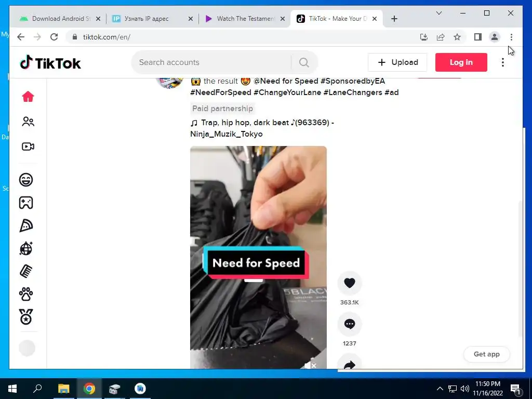Screen dimensions: 532x399
Task: Open the For You home icon
Action: pyautogui.click(x=28, y=97)
